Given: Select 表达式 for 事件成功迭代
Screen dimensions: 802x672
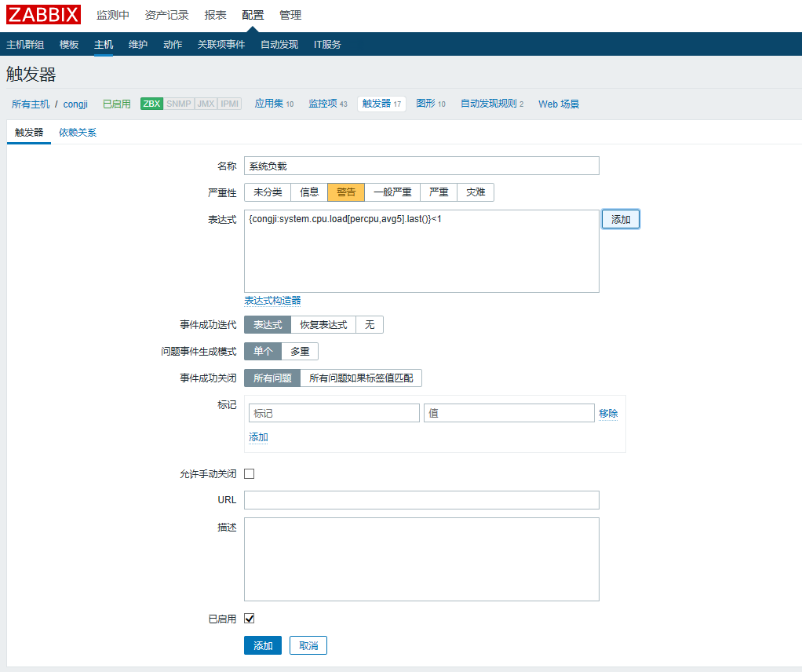Looking at the screenshot, I should tap(268, 325).
